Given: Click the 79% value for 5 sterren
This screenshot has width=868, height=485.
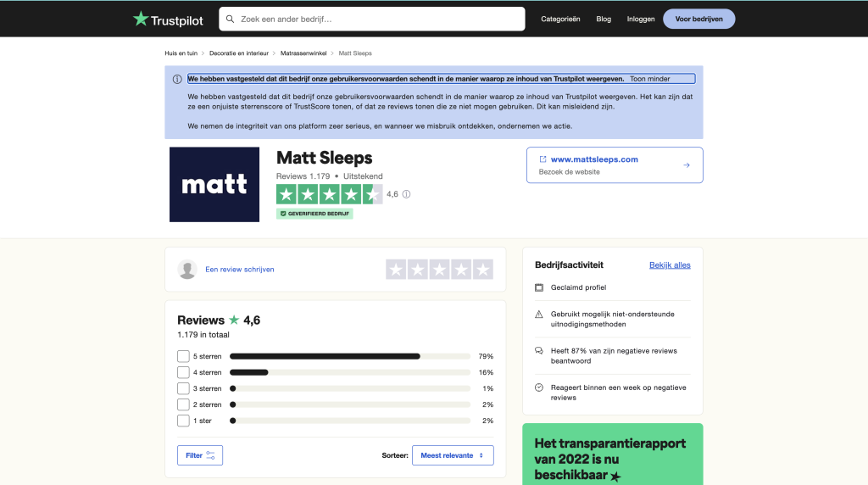Looking at the screenshot, I should (486, 357).
